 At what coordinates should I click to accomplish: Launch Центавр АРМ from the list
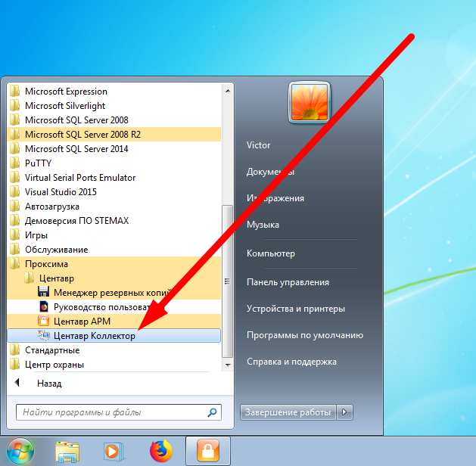pyautogui.click(x=114, y=322)
